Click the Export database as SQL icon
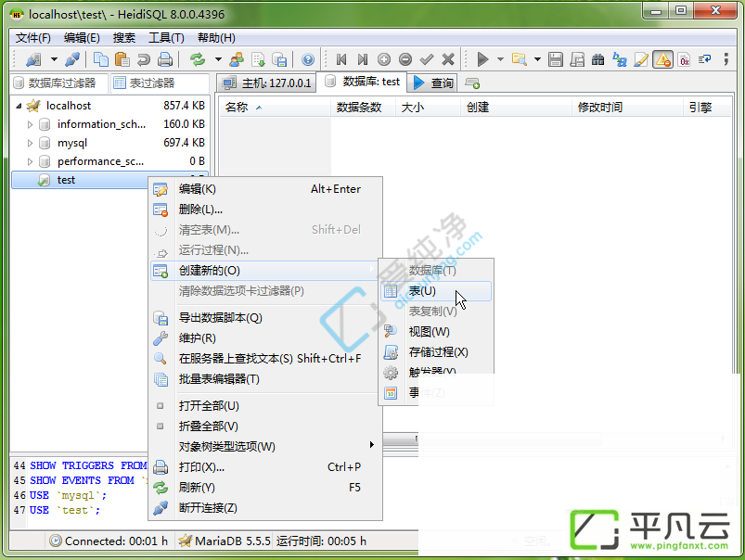Image resolution: width=745 pixels, height=560 pixels. pyautogui.click(x=279, y=59)
